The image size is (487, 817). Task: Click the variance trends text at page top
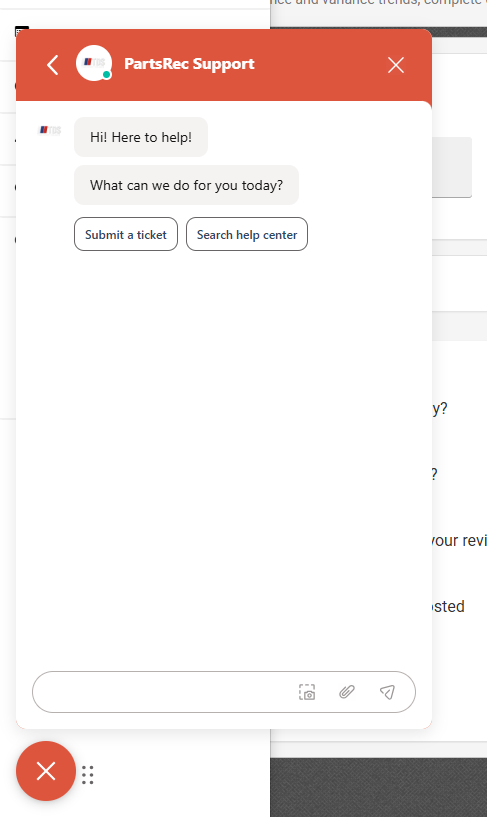(379, 3)
